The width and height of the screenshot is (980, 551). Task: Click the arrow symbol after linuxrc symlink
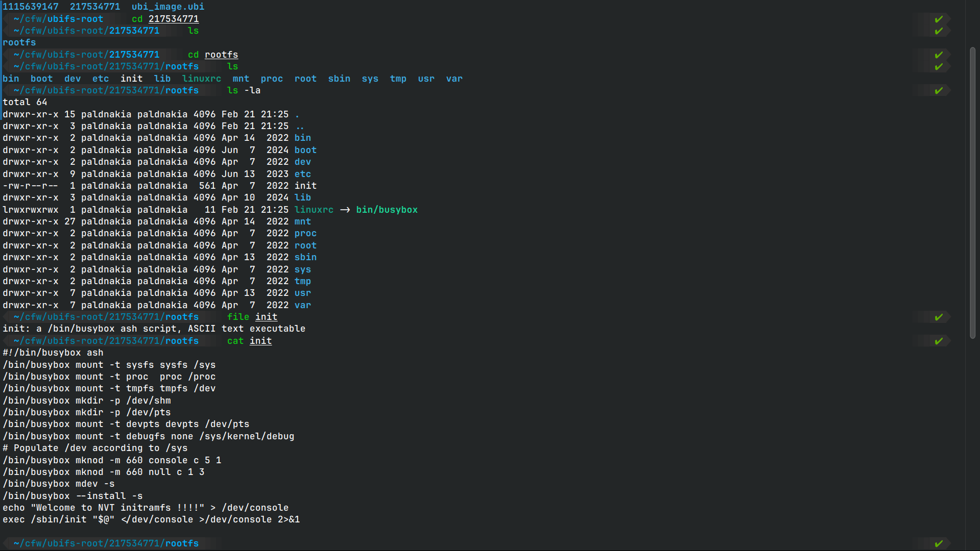[x=345, y=210]
